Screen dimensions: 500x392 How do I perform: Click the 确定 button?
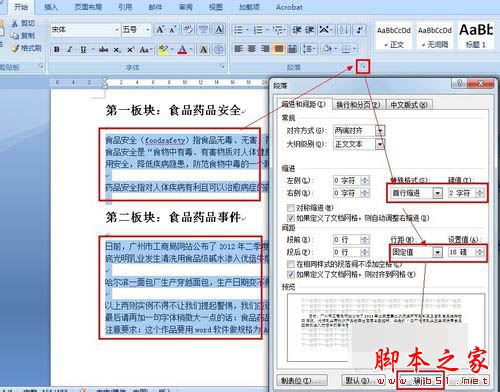click(421, 380)
